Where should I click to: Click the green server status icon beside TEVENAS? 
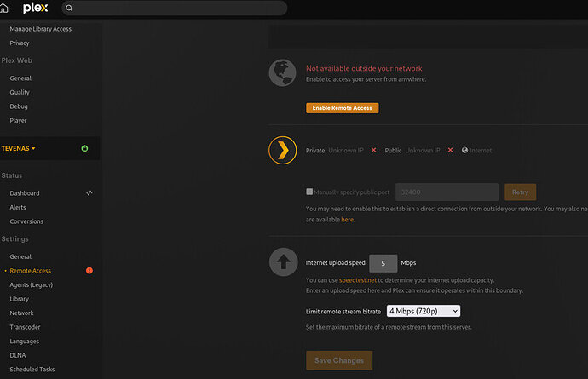click(x=84, y=148)
